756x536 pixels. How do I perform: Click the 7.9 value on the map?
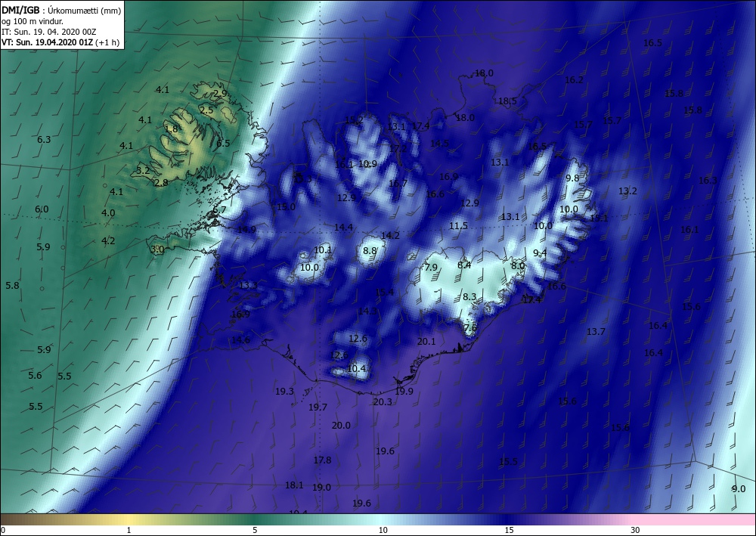click(x=431, y=268)
